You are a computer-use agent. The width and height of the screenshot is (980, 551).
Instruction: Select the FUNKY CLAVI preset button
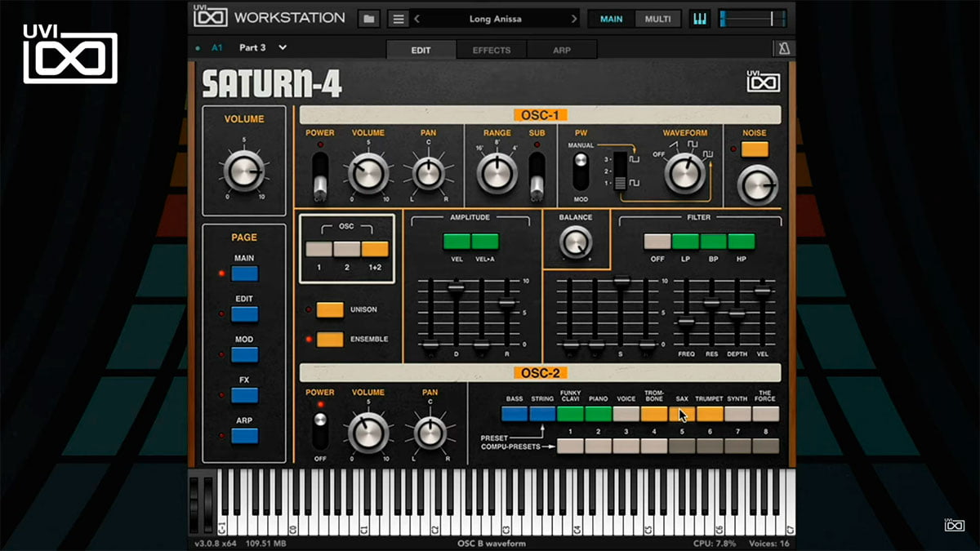pos(570,414)
